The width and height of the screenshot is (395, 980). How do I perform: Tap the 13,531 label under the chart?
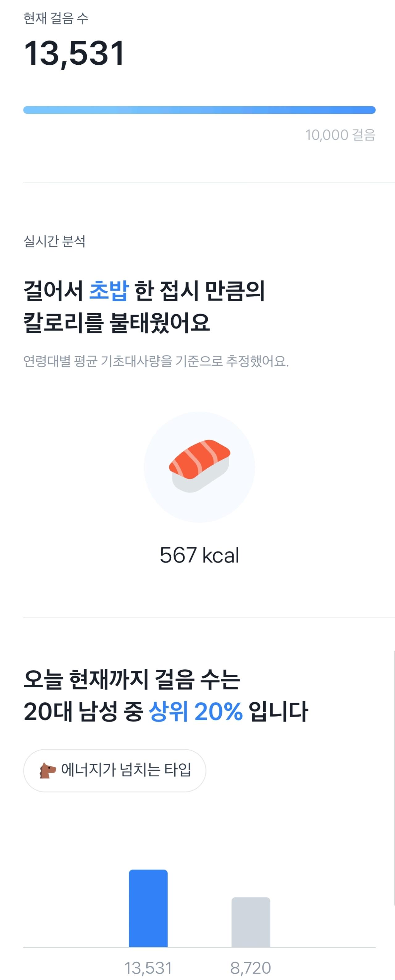click(148, 968)
